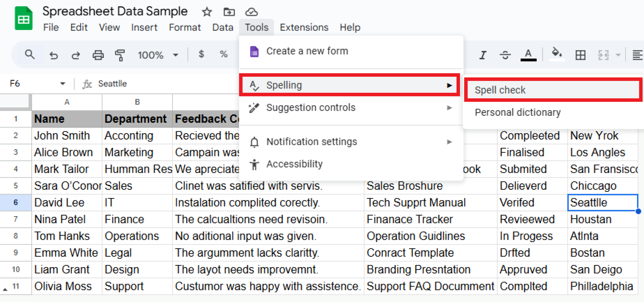Image resolution: width=644 pixels, height=302 pixels.
Task: Open the borders tool in the toolbar
Action: click(580, 55)
